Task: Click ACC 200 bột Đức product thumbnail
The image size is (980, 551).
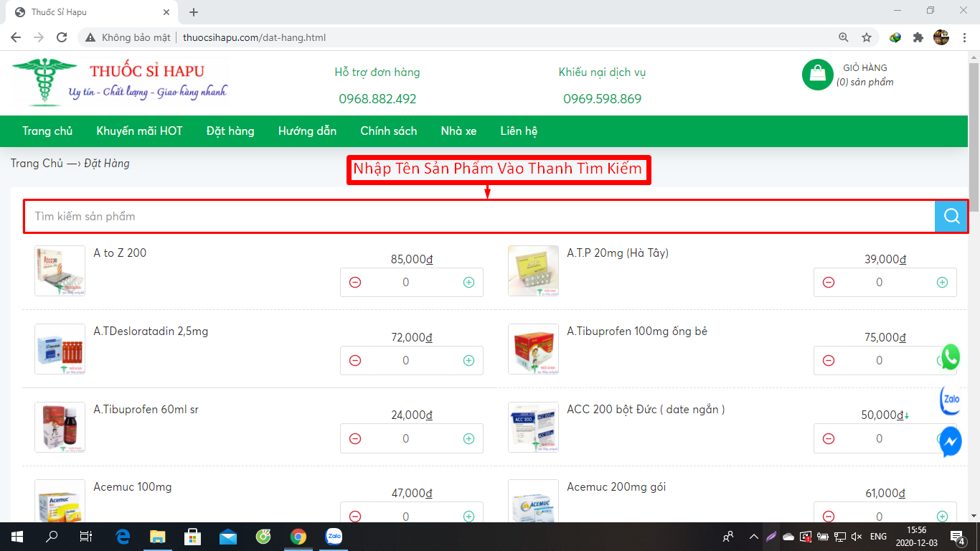Action: 533,428
